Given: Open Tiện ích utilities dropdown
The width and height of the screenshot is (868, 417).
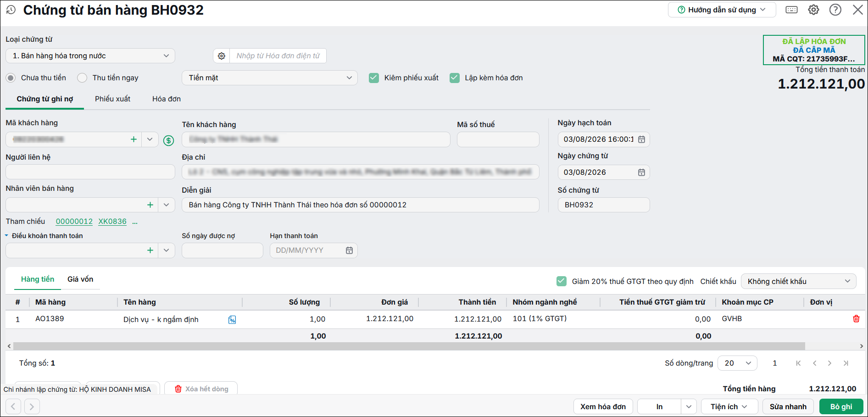Looking at the screenshot, I should tap(729, 407).
